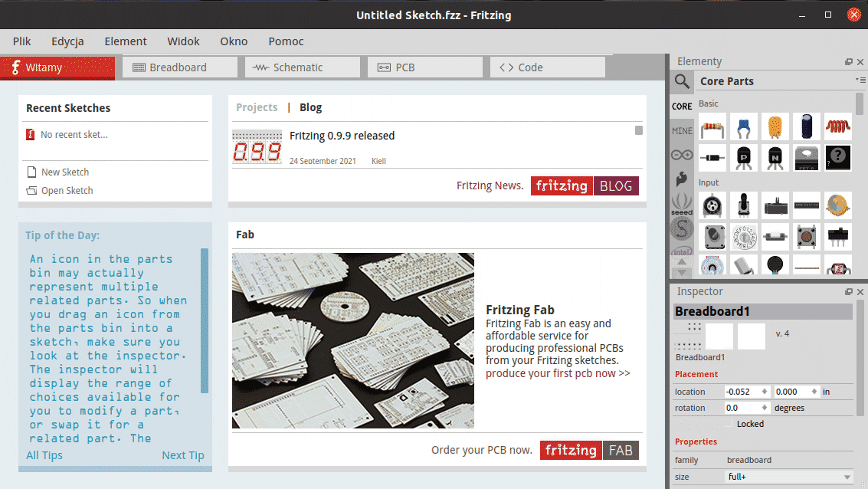This screenshot has width=868, height=489.
Task: Go to Next Tip
Action: tap(182, 455)
